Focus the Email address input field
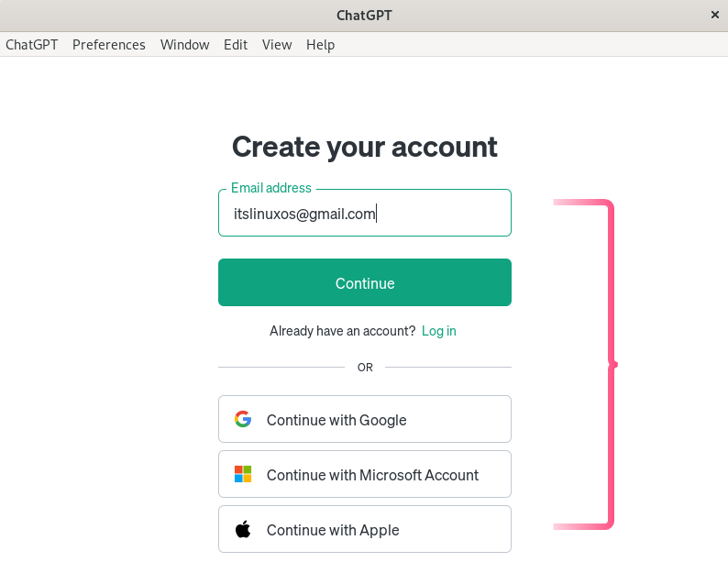This screenshot has width=728, height=562. click(x=365, y=215)
